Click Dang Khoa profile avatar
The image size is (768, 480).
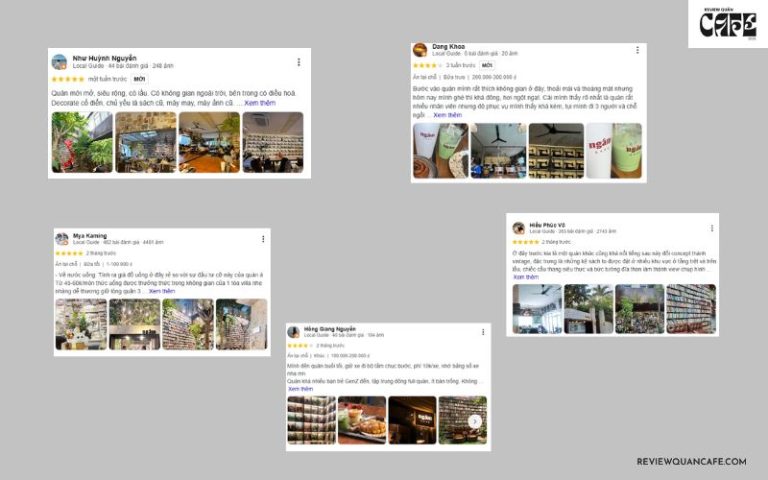point(420,49)
